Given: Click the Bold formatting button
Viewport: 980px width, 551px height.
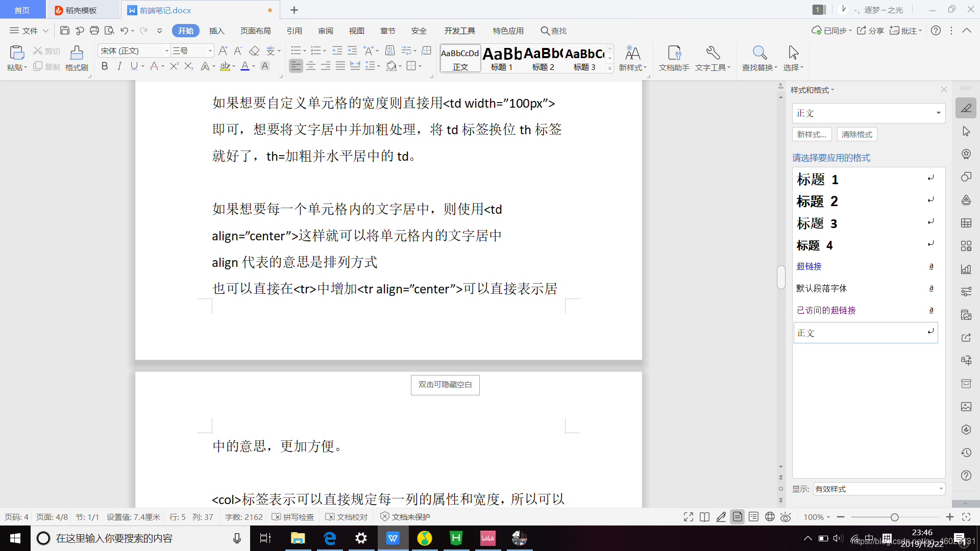Looking at the screenshot, I should 105,66.
